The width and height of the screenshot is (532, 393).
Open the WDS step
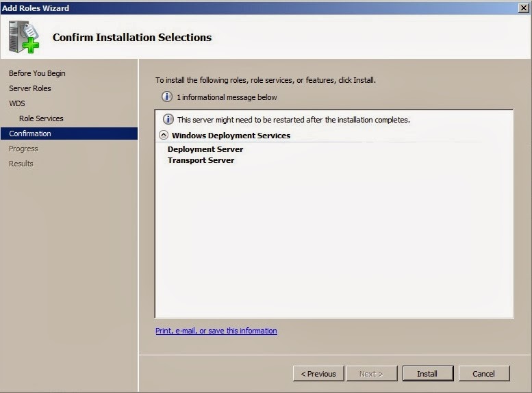[17, 103]
